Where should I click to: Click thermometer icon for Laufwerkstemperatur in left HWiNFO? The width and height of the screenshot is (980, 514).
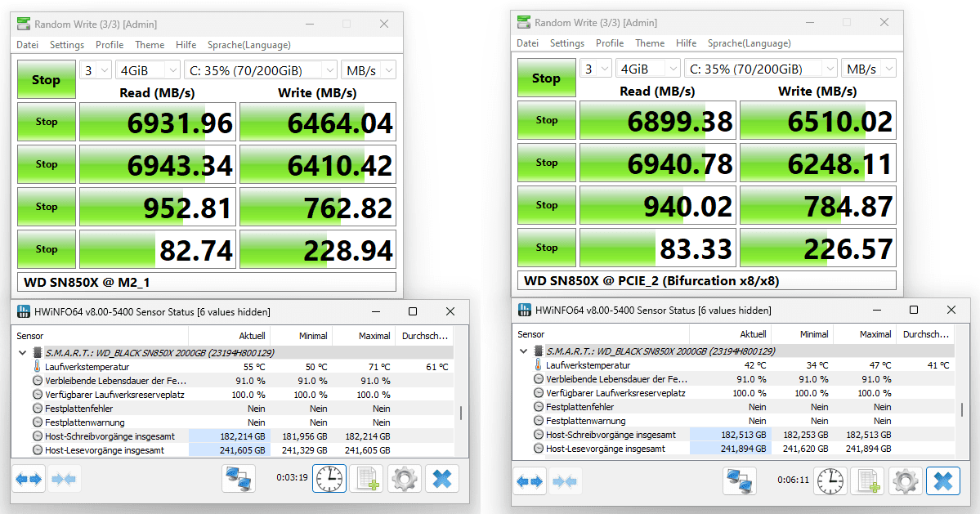[x=38, y=367]
